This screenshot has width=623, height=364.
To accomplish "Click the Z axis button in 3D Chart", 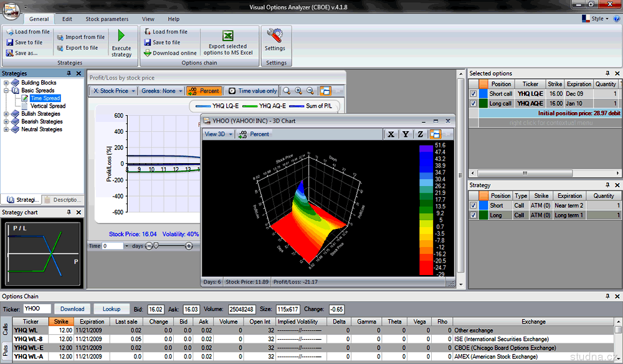I will (x=421, y=134).
